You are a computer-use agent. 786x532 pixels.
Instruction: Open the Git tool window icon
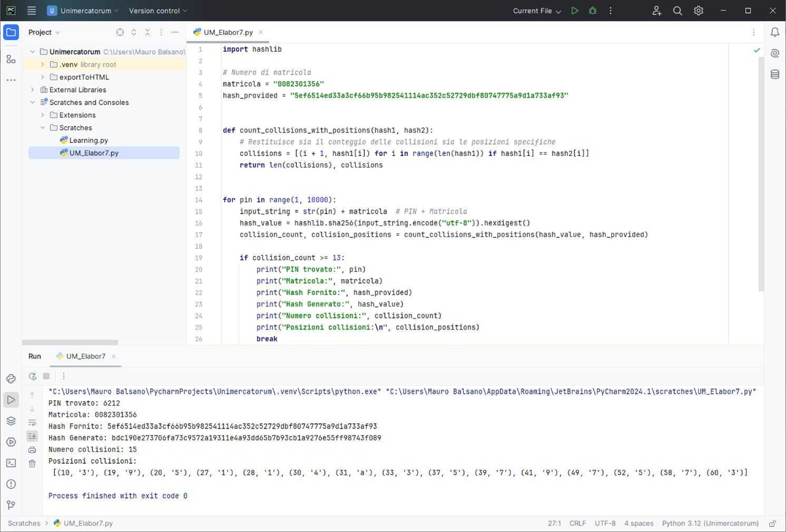pyautogui.click(x=10, y=504)
